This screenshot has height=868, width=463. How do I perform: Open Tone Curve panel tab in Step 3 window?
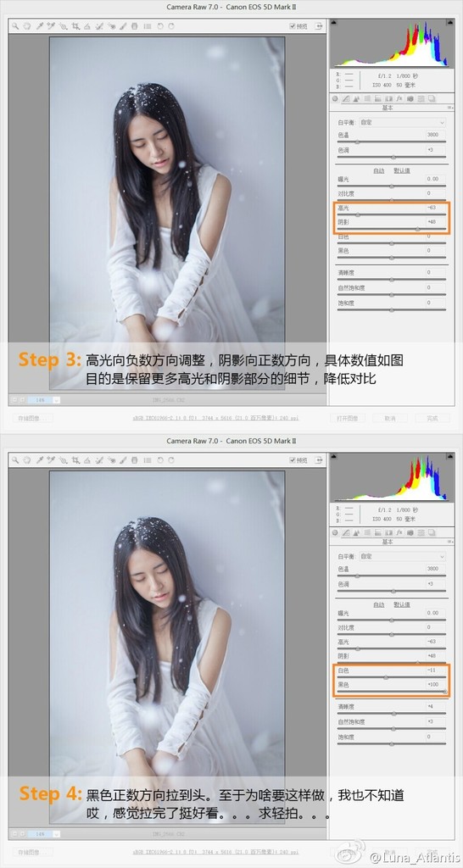tap(346, 98)
